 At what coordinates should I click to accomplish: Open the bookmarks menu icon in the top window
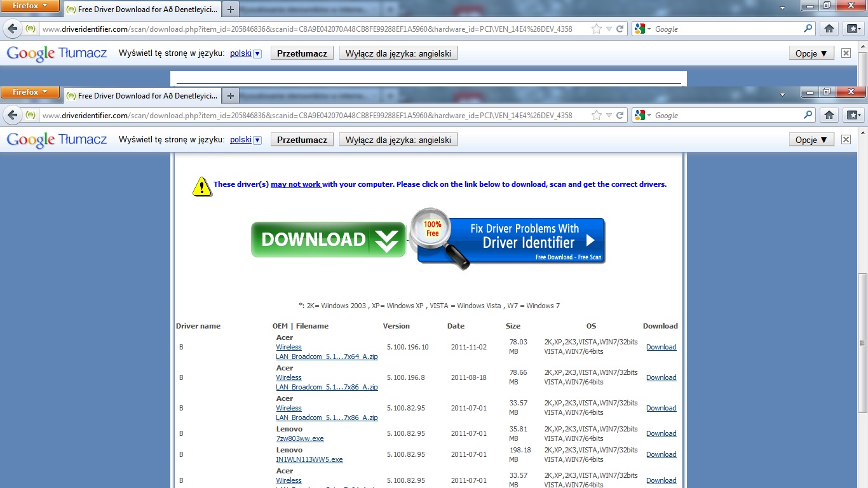tap(853, 29)
